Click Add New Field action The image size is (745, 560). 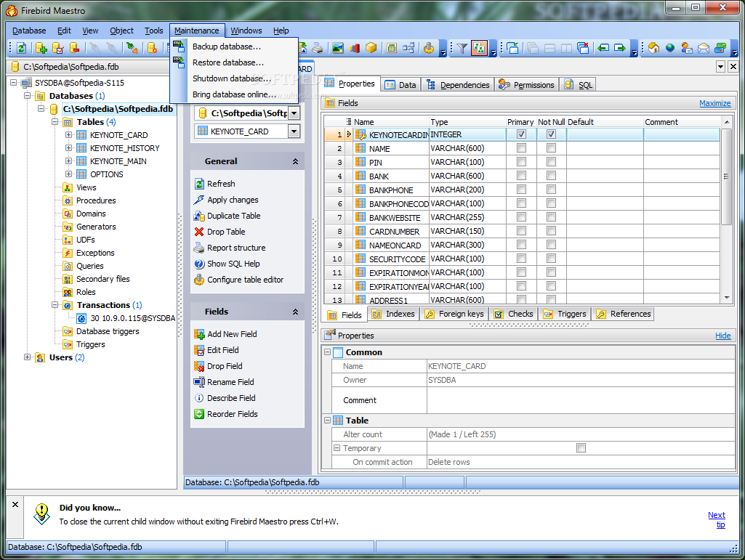click(225, 334)
